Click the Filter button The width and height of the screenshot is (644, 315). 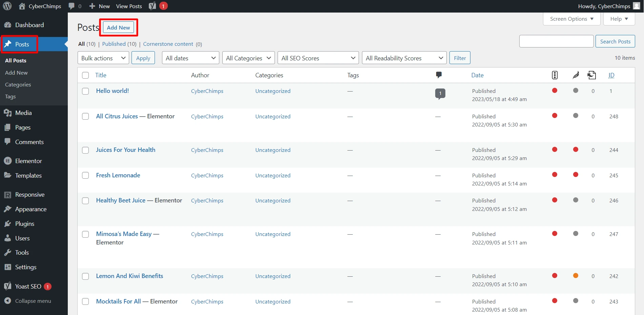[x=460, y=58]
